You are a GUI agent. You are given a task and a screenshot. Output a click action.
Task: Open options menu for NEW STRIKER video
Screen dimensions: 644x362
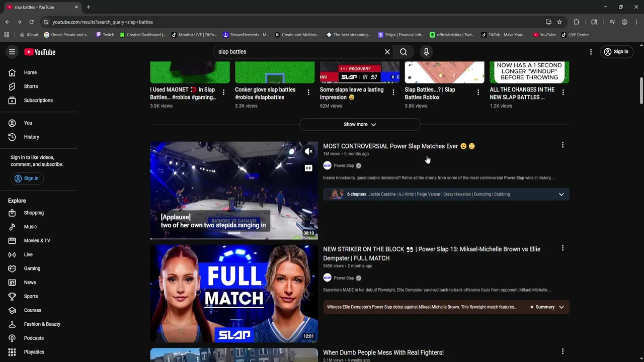(562, 248)
